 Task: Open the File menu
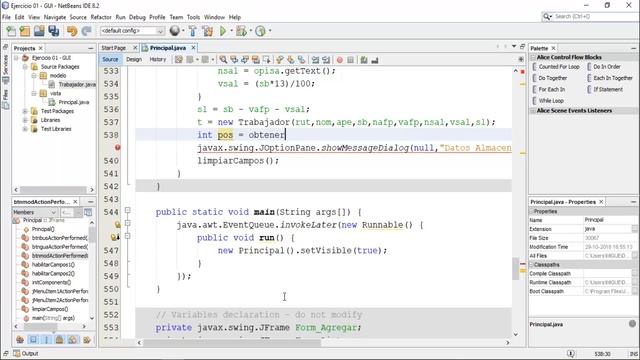[x=6, y=17]
